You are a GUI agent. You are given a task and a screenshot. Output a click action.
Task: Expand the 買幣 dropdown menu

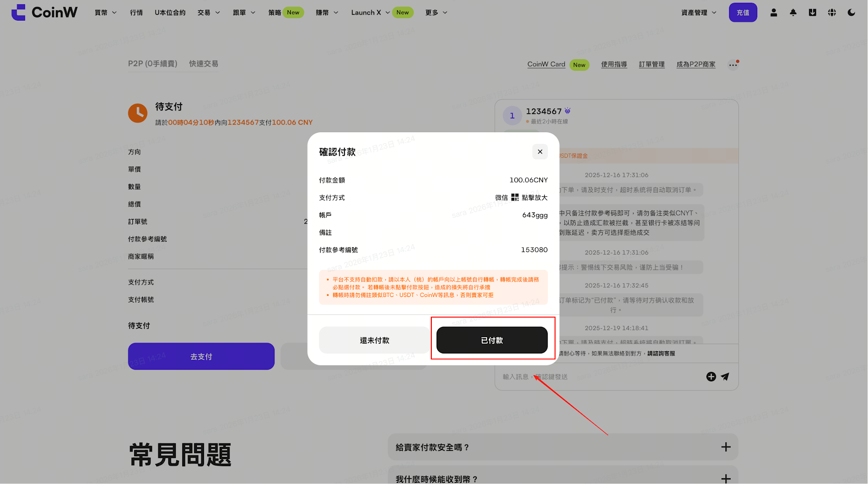(x=106, y=12)
